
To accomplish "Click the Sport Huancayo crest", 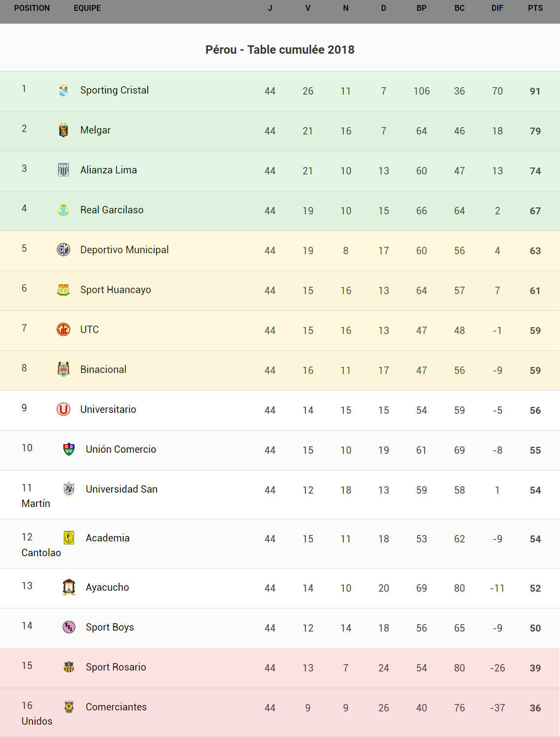I will (x=64, y=290).
